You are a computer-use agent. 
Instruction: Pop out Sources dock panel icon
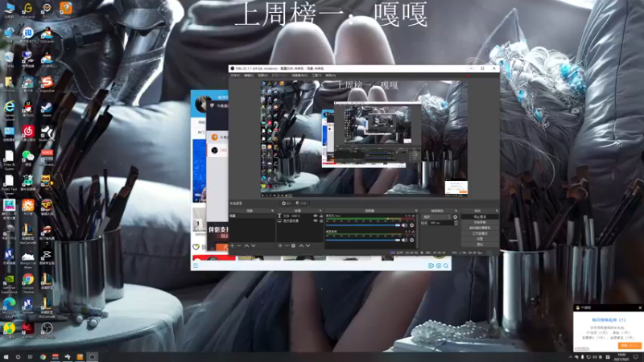coord(320,211)
